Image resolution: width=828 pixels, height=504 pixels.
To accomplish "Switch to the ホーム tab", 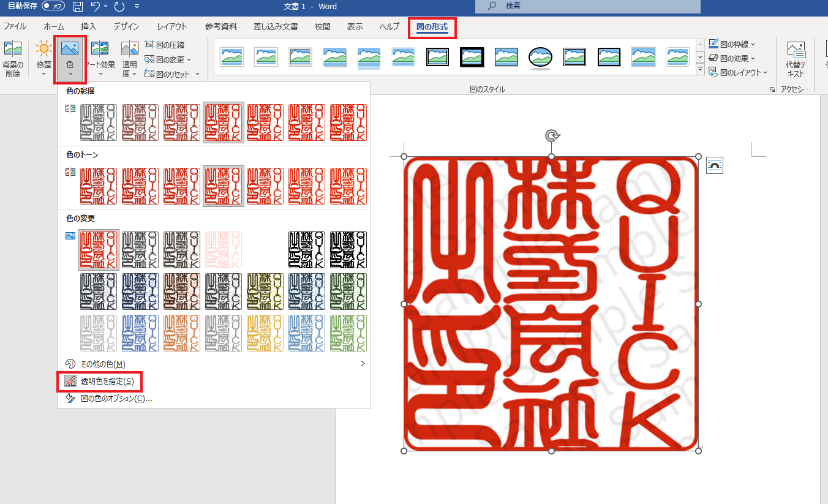I will (54, 26).
